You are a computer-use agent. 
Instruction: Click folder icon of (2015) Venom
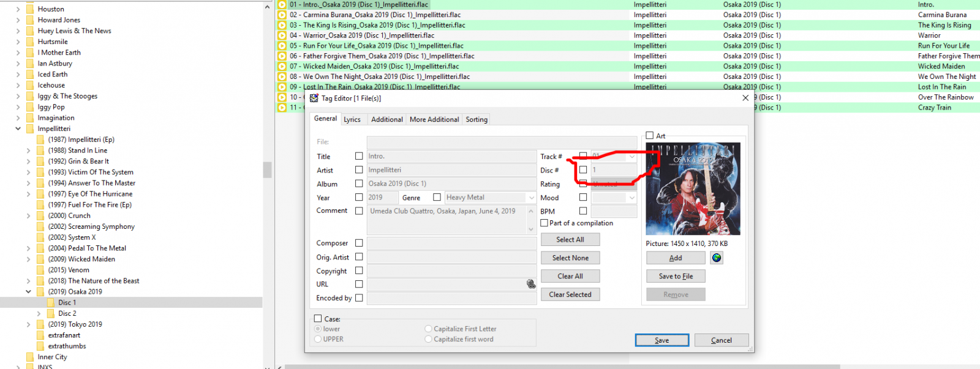pyautogui.click(x=40, y=270)
